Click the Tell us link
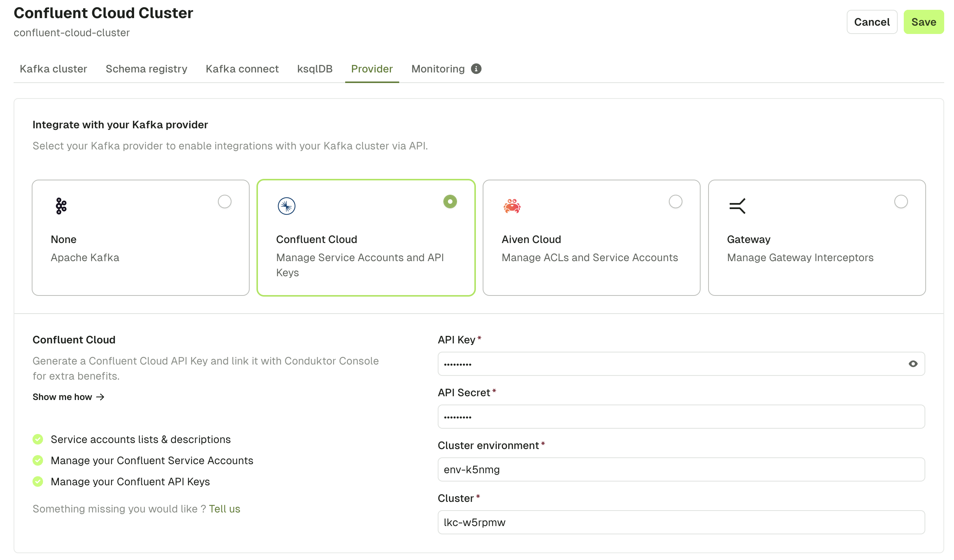This screenshot has width=954, height=560. coord(224,509)
